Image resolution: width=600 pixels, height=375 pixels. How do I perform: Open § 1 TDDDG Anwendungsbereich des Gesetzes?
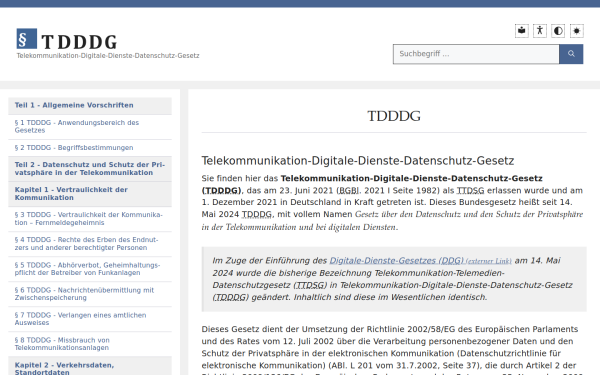coord(90,127)
